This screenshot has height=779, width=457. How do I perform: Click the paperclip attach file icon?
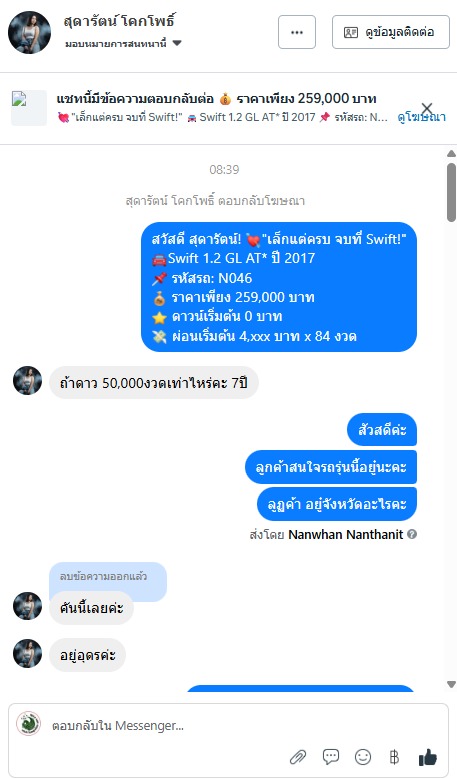(298, 757)
